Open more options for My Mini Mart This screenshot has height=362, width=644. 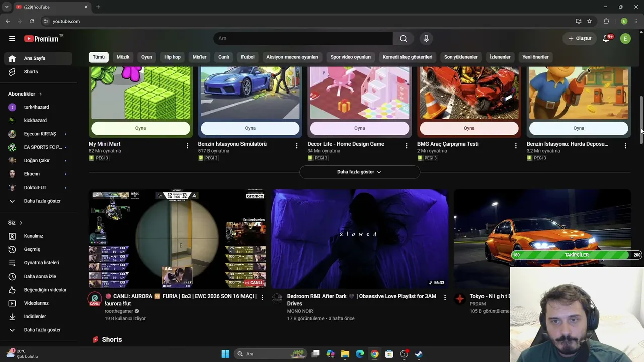[188, 146]
